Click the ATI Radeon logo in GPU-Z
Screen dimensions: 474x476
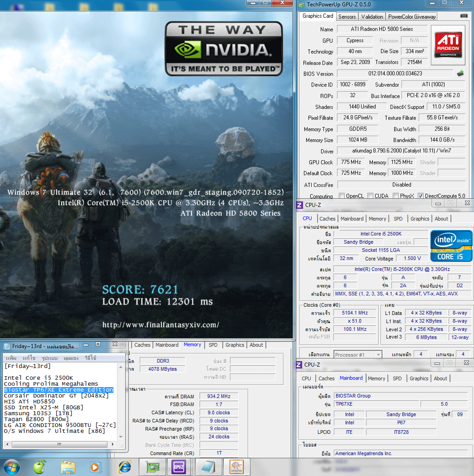point(448,44)
